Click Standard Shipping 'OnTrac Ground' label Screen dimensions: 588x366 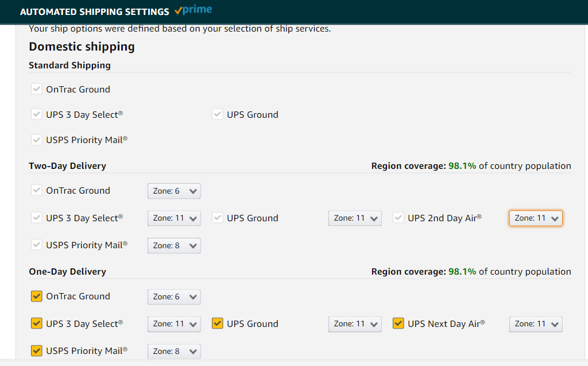tap(78, 89)
